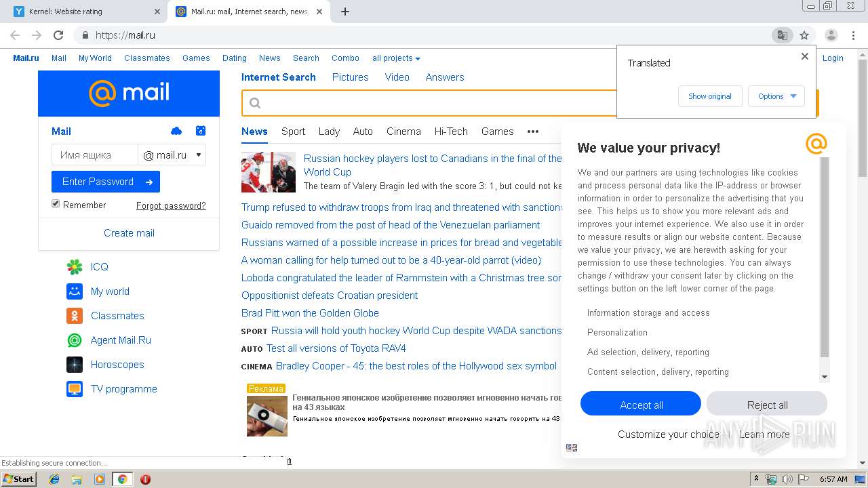This screenshot has height=488, width=868.
Task: Click the mailbox name input field
Action: tap(94, 155)
